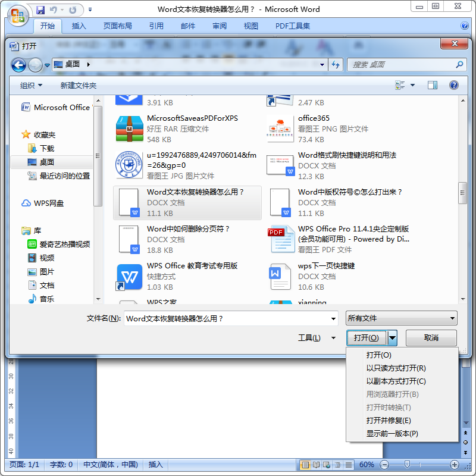Open the 所有文件 file type dropdown
Viewport: 476px width, 476px height.
401,318
